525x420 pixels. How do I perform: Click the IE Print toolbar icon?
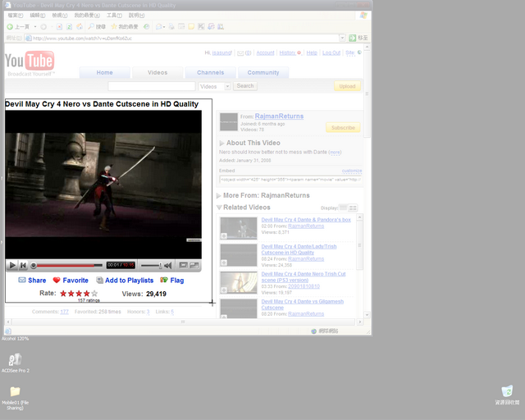(x=171, y=27)
